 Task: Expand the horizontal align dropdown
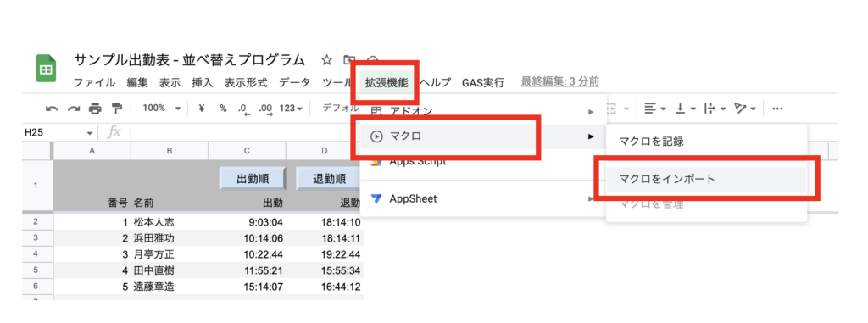click(655, 109)
